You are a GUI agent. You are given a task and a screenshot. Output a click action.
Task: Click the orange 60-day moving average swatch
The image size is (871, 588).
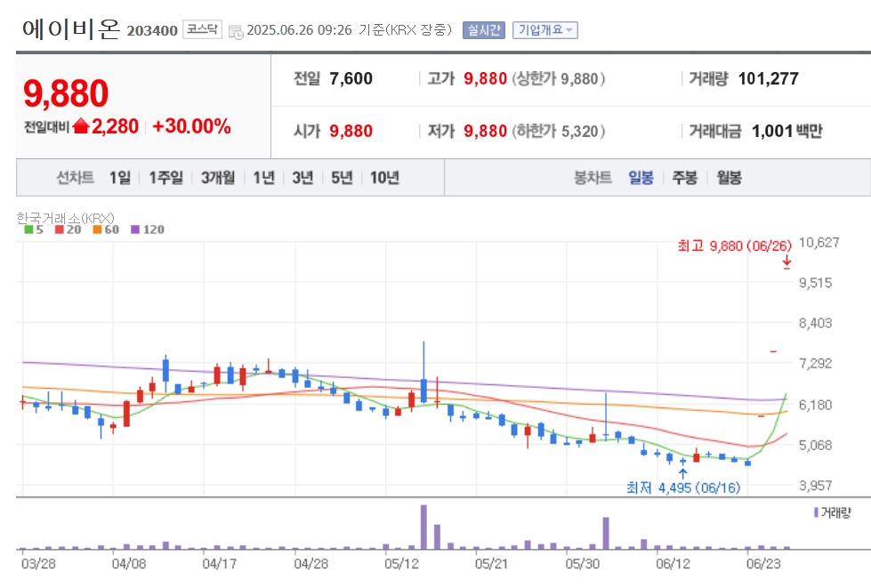pyautogui.click(x=97, y=230)
